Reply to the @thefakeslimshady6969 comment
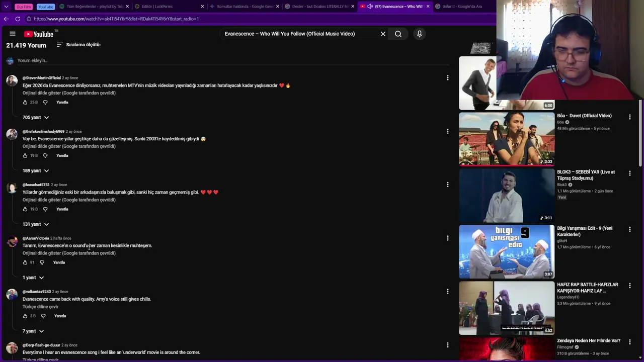 [x=62, y=155]
